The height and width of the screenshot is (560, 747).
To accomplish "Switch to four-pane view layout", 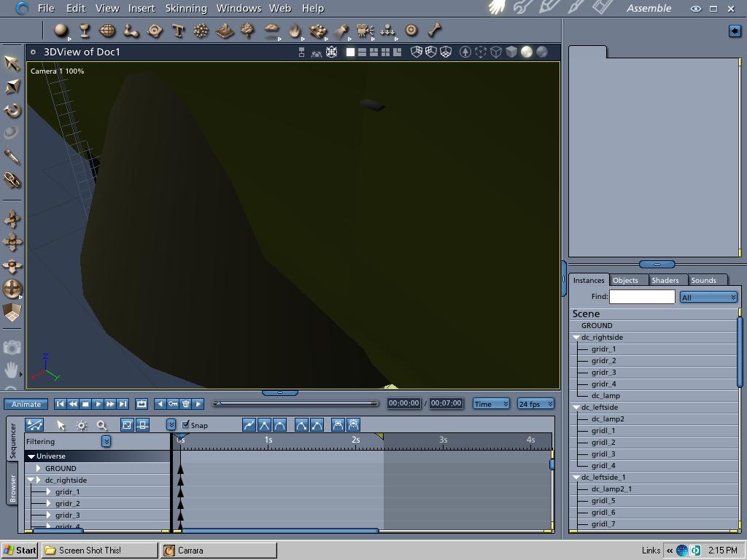I will pos(385,52).
